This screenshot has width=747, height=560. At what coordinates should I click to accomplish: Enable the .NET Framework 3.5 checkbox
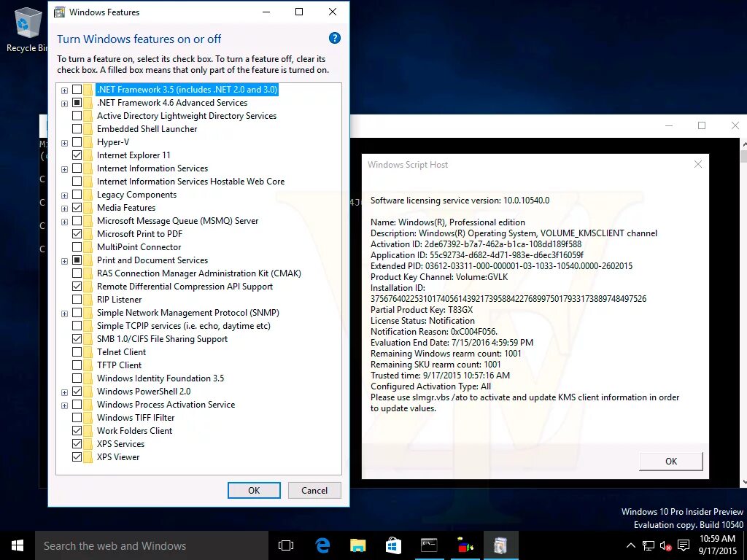pos(77,90)
